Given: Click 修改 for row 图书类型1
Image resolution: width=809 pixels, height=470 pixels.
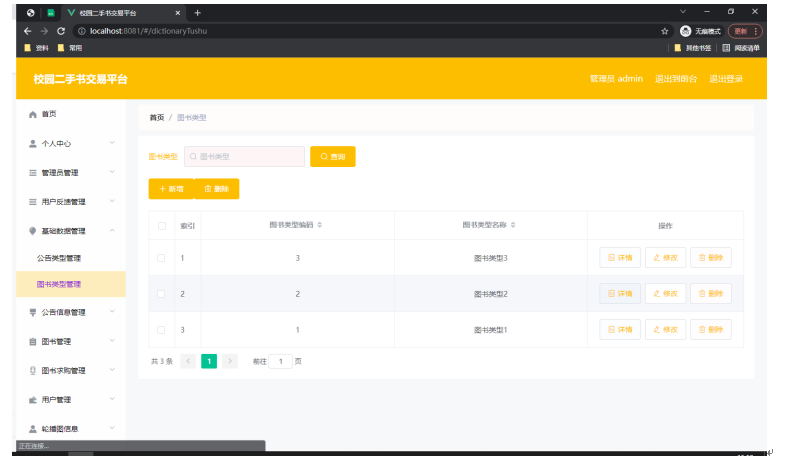Looking at the screenshot, I should click(x=666, y=329).
